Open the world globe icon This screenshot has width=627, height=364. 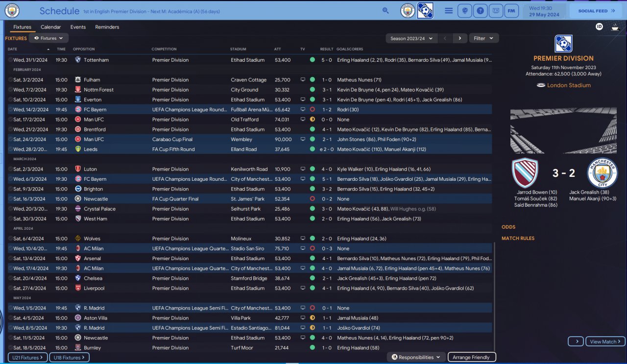tap(465, 11)
